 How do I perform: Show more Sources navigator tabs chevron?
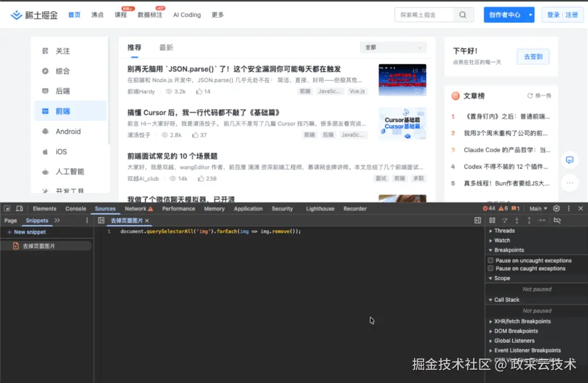(57, 221)
